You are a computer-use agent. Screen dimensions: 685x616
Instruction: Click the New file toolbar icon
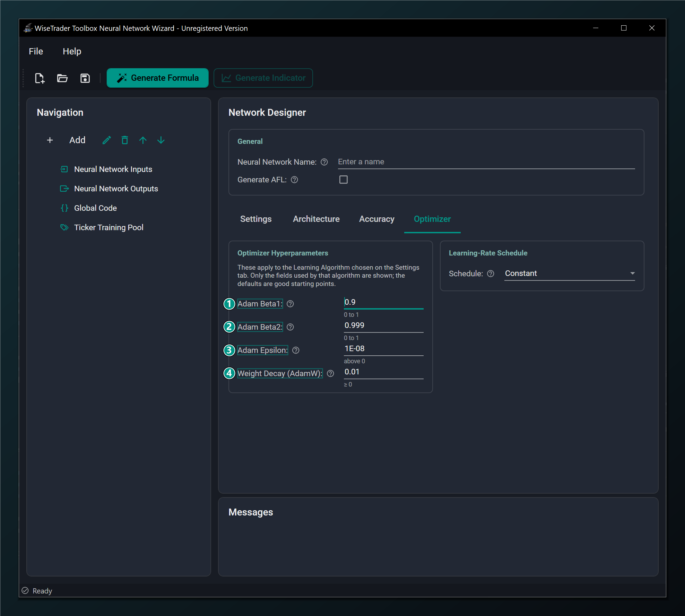click(40, 78)
